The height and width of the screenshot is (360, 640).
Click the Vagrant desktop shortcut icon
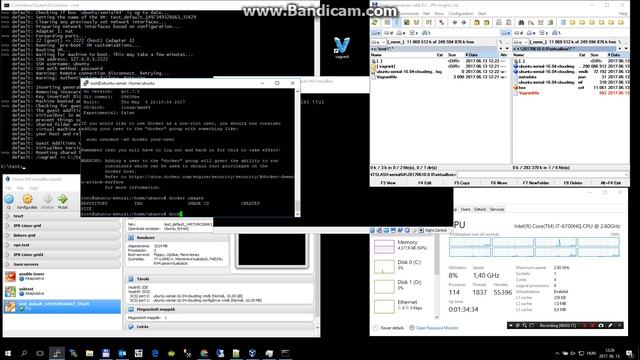(x=342, y=47)
